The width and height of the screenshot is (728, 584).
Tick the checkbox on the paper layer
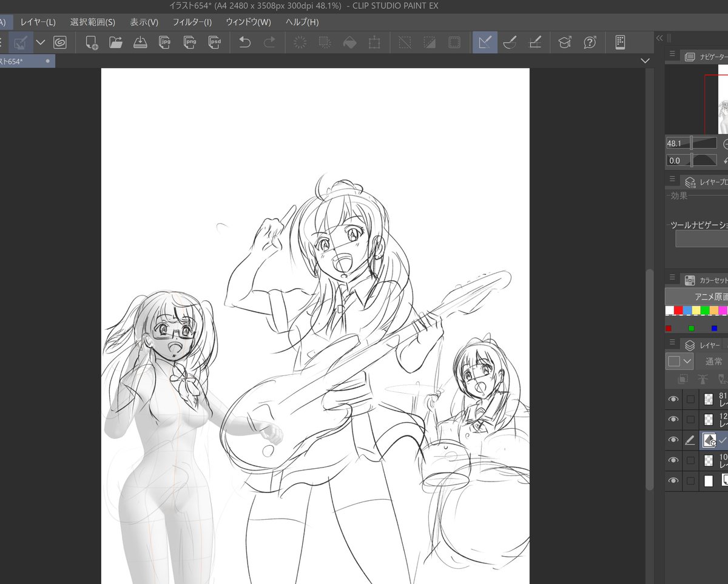pos(690,481)
